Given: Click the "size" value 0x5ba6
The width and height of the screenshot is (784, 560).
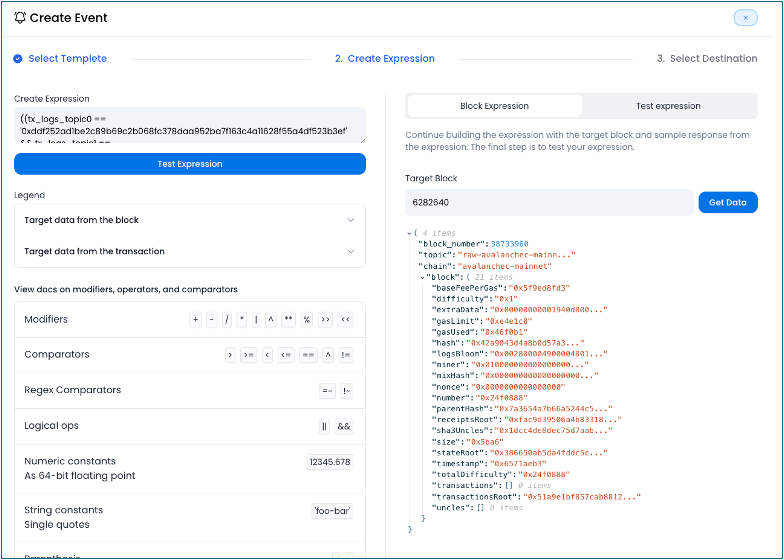Looking at the screenshot, I should (x=484, y=442).
